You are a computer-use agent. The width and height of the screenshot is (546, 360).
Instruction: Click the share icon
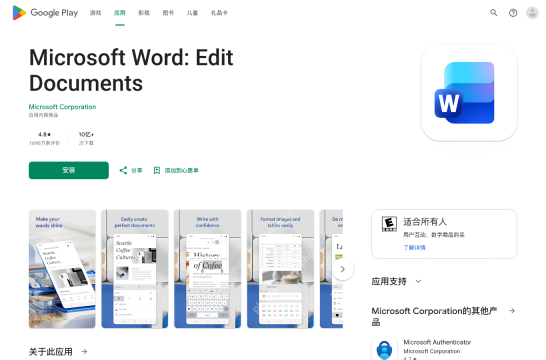coord(123,170)
